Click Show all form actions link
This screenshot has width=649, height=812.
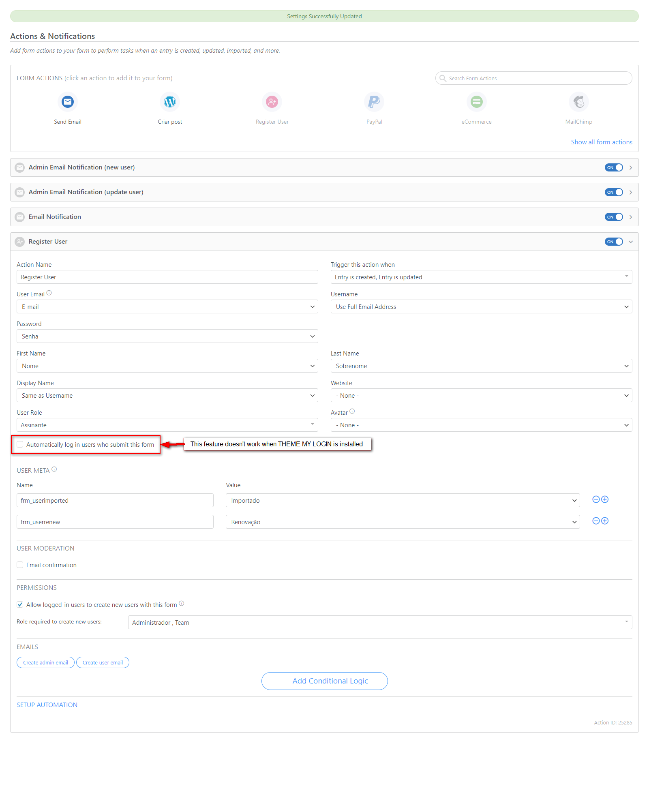[602, 142]
